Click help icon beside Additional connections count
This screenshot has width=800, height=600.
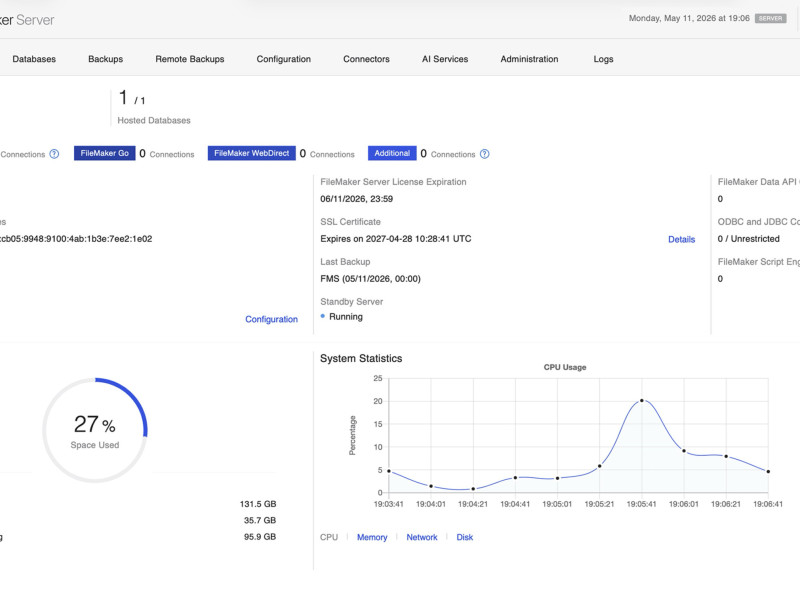(485, 154)
